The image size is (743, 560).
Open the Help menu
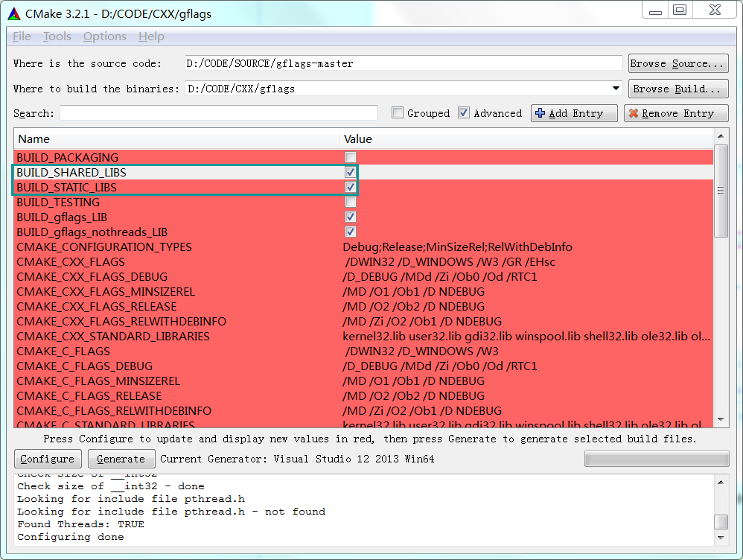point(151,36)
